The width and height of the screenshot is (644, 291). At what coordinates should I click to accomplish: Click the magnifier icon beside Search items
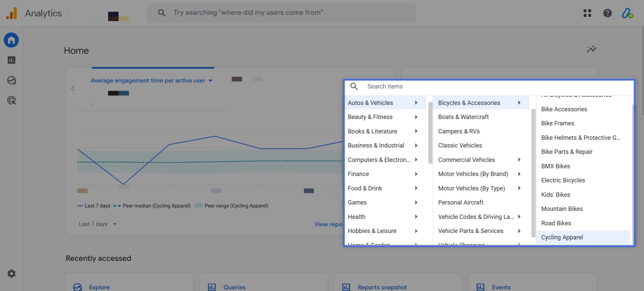pos(354,86)
